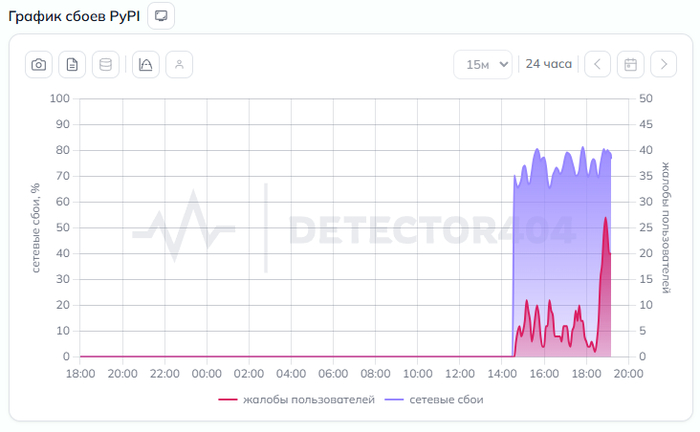Click the 00:00 x-axis label
The height and width of the screenshot is (432, 700).
click(x=207, y=374)
